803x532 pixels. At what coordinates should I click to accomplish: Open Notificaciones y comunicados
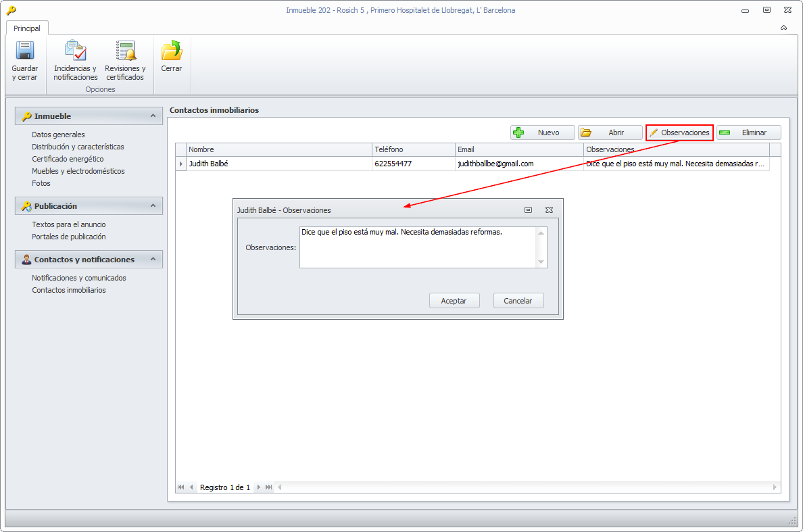(x=79, y=278)
